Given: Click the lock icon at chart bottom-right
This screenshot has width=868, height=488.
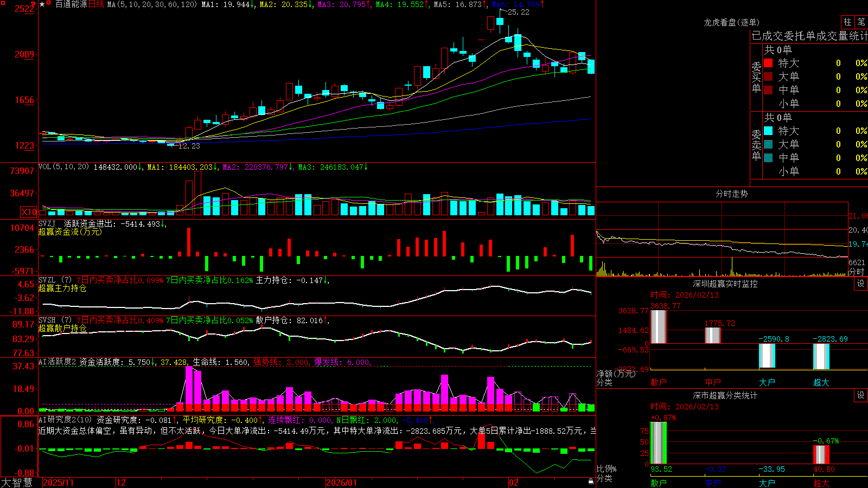Looking at the screenshot, I should tap(591, 481).
